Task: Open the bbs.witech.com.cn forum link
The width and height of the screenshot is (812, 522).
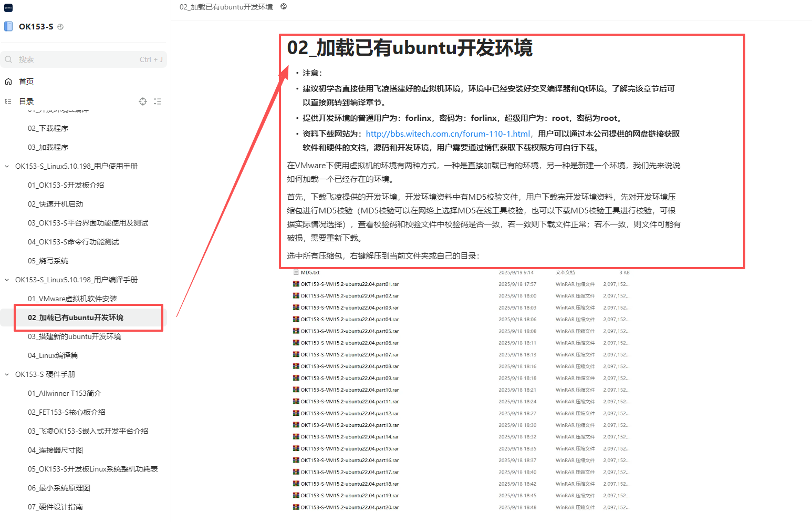Action: coord(447,134)
